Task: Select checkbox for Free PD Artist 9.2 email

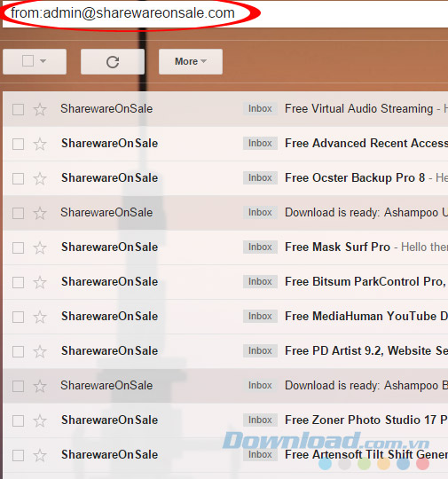Action: 18,351
